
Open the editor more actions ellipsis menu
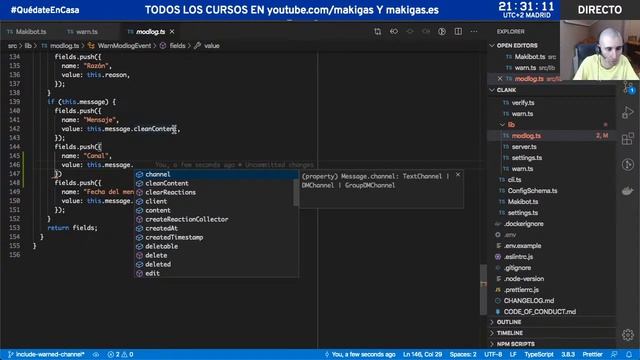(474, 31)
